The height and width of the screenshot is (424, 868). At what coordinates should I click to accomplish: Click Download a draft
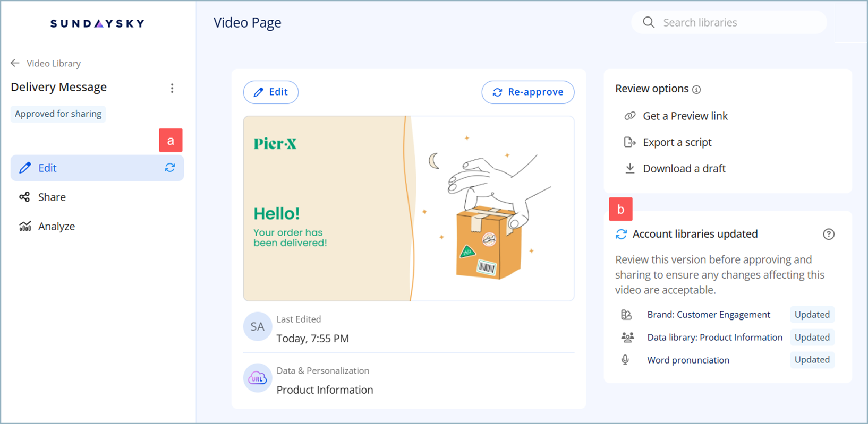coord(684,168)
